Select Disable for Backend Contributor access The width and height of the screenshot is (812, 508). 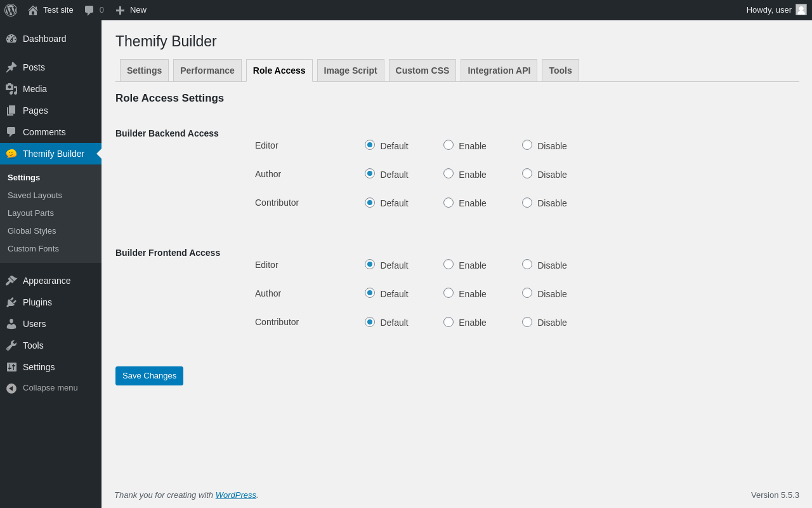[527, 203]
